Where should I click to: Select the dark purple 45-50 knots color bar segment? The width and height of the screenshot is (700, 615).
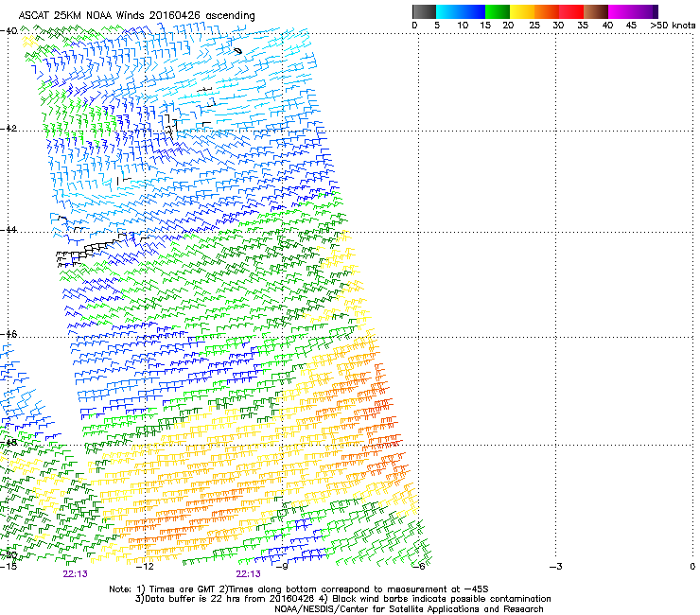click(645, 11)
